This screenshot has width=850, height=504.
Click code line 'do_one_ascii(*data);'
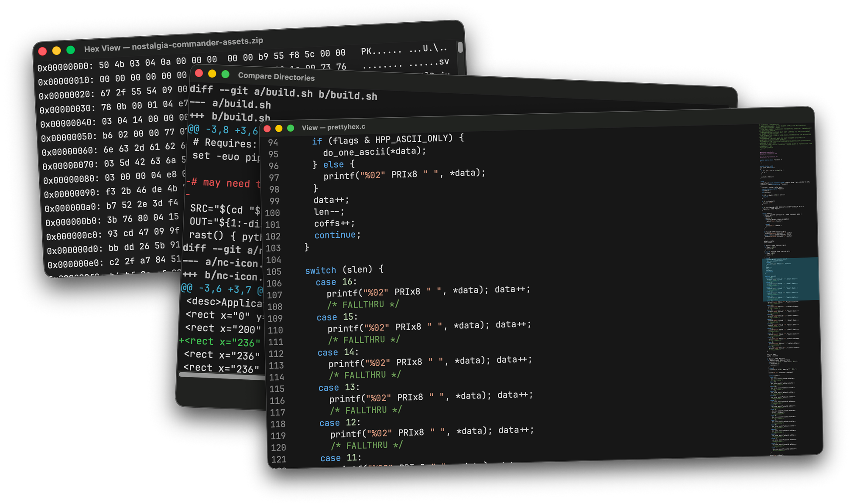[x=374, y=152]
